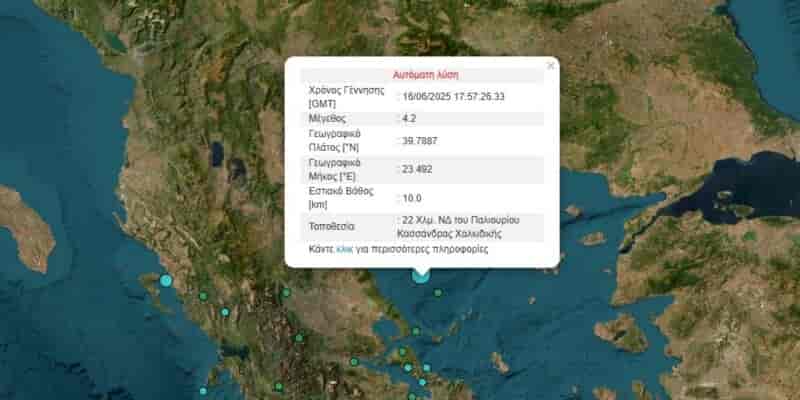800x400 pixels.
Task: Select the green marker directly south of the epicenter marker
Action: [x=416, y=331]
